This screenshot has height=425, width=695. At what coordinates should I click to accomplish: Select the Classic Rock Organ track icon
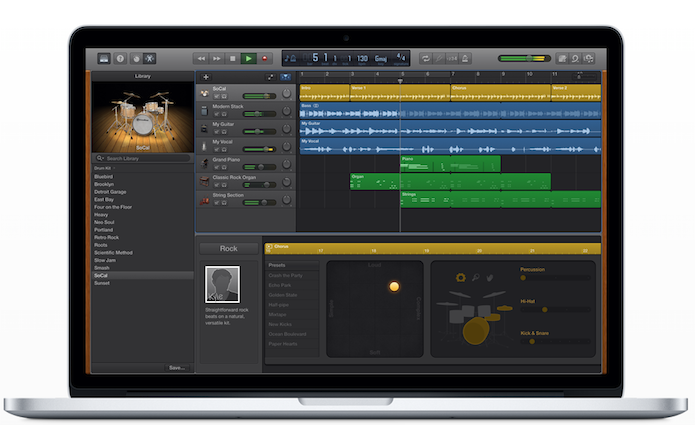tap(204, 182)
